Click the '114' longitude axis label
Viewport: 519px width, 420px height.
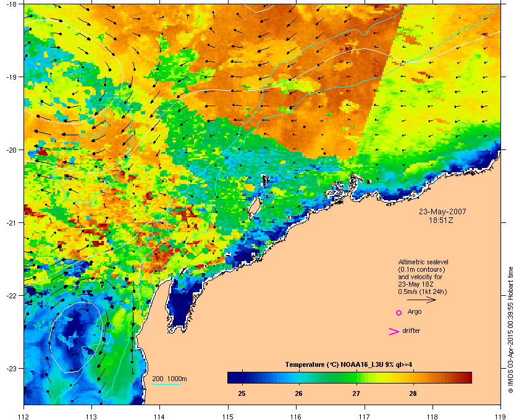coord(159,416)
